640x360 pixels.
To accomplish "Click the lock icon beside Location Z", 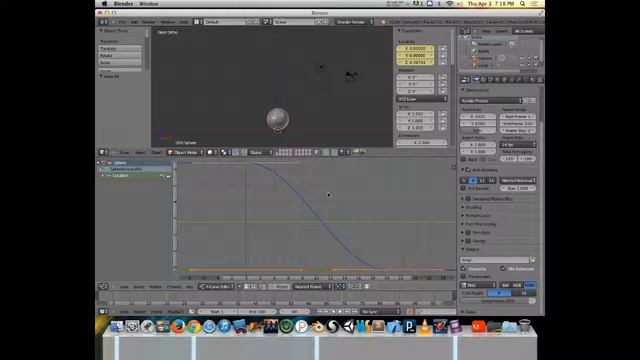I will 442,62.
